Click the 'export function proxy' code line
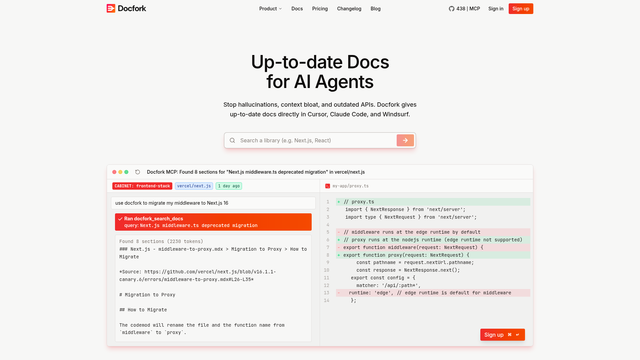This screenshot has width=640, height=360. (x=433, y=255)
